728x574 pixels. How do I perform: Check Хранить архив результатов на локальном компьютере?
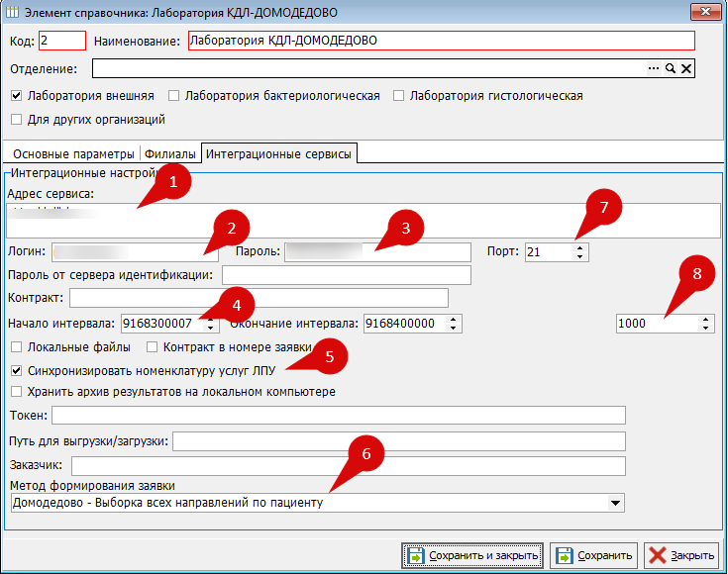[x=16, y=392]
